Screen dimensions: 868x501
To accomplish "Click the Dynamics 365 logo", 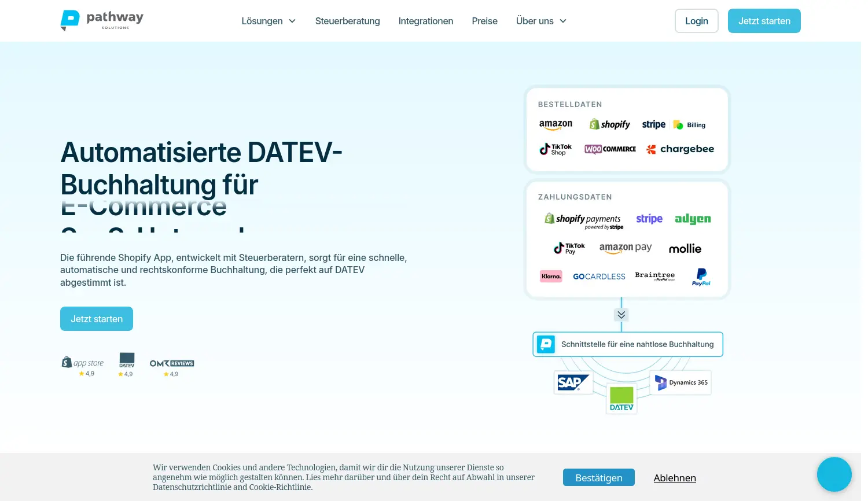I will 680,382.
